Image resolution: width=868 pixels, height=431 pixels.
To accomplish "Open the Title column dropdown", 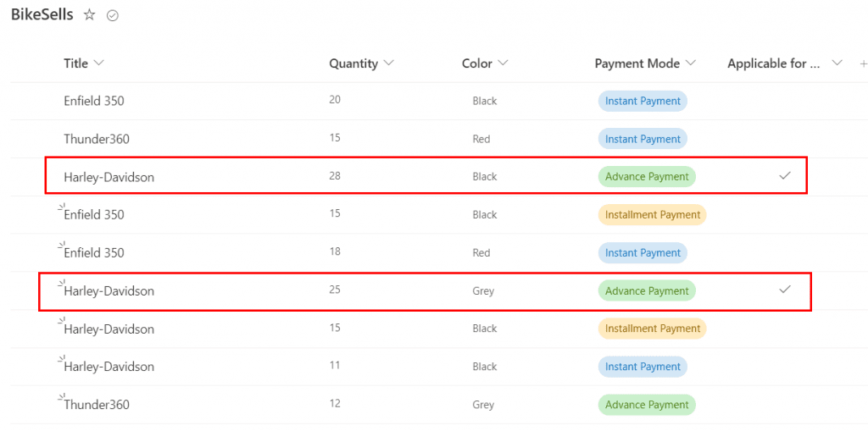I will [98, 63].
